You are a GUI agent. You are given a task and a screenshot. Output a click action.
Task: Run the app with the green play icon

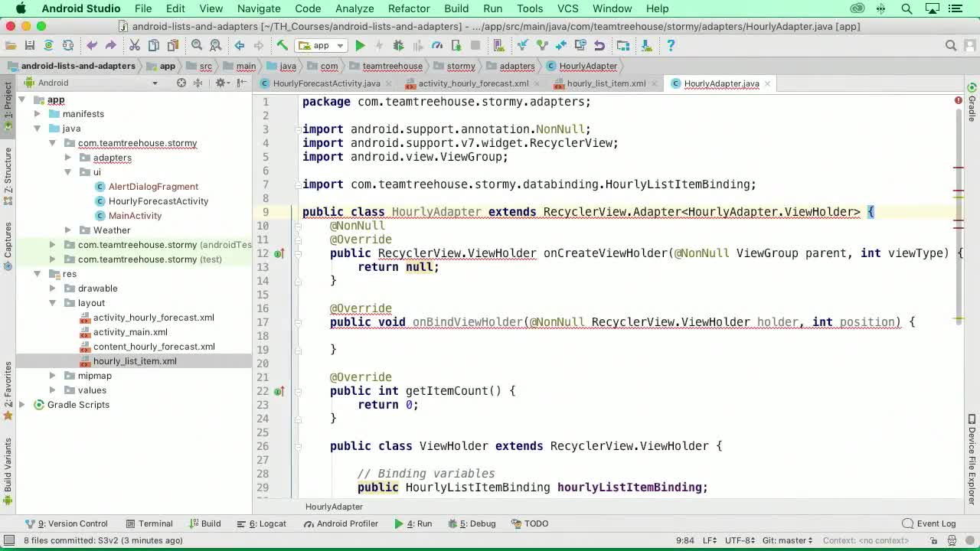click(360, 46)
